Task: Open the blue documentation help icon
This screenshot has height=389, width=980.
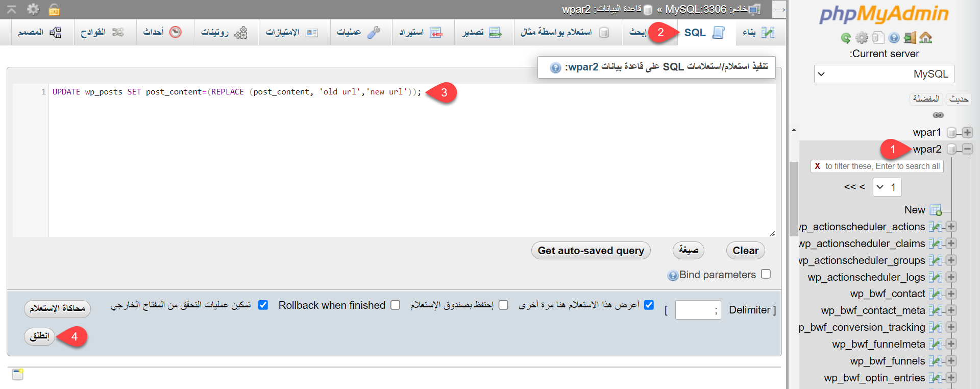Action: click(x=894, y=38)
